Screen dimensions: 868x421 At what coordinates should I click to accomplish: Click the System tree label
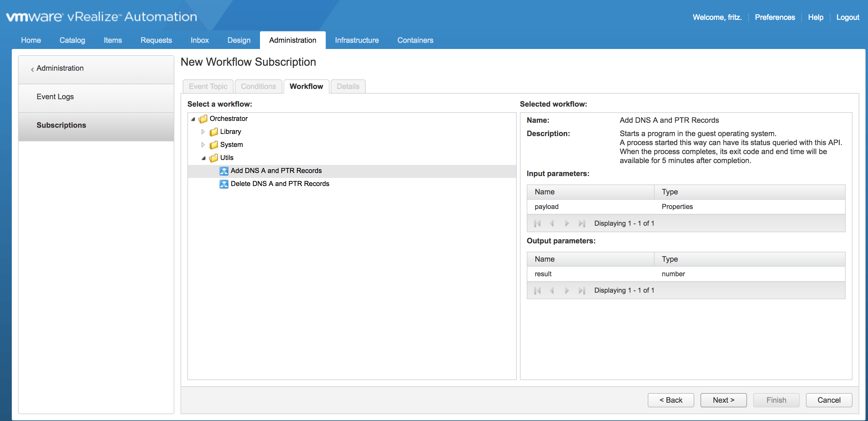pyautogui.click(x=231, y=145)
